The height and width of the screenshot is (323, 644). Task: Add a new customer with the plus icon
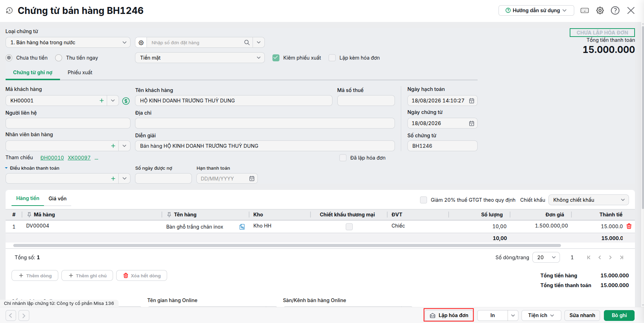point(102,101)
